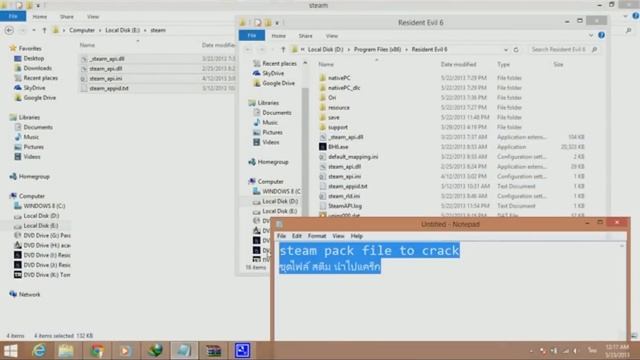This screenshot has height=360, width=640.
Task: Select the support folder row
Action: pos(451,127)
